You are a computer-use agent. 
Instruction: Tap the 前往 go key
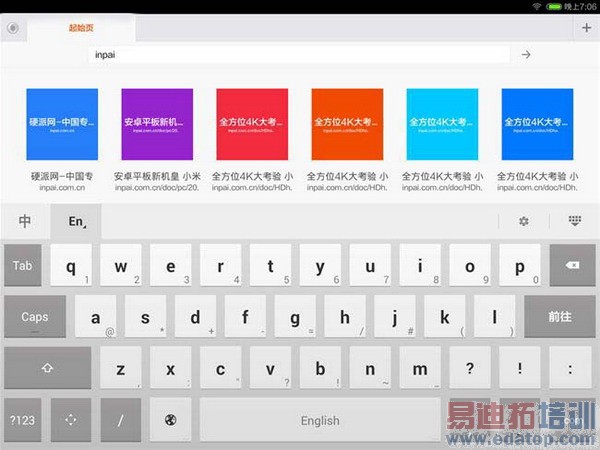(x=559, y=316)
